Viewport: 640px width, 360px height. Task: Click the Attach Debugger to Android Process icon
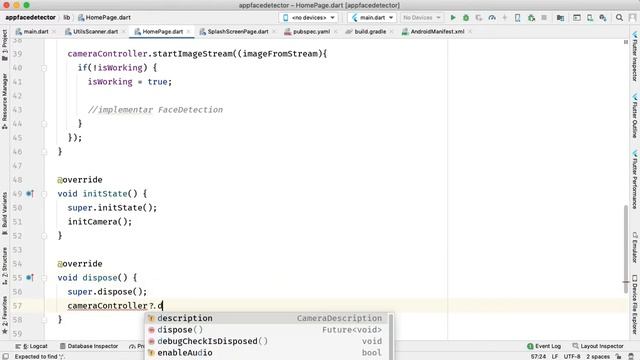(531, 18)
